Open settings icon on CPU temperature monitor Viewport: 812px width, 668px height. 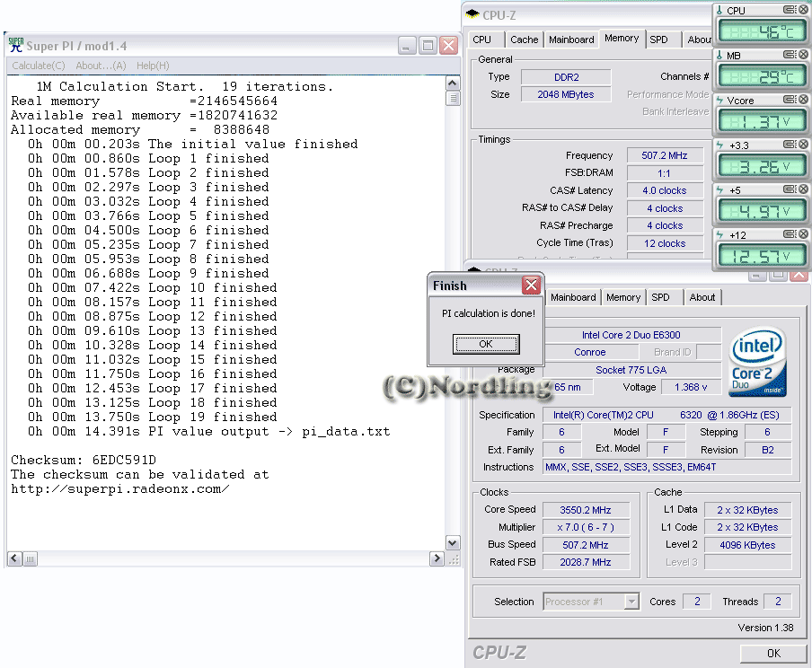(x=790, y=9)
